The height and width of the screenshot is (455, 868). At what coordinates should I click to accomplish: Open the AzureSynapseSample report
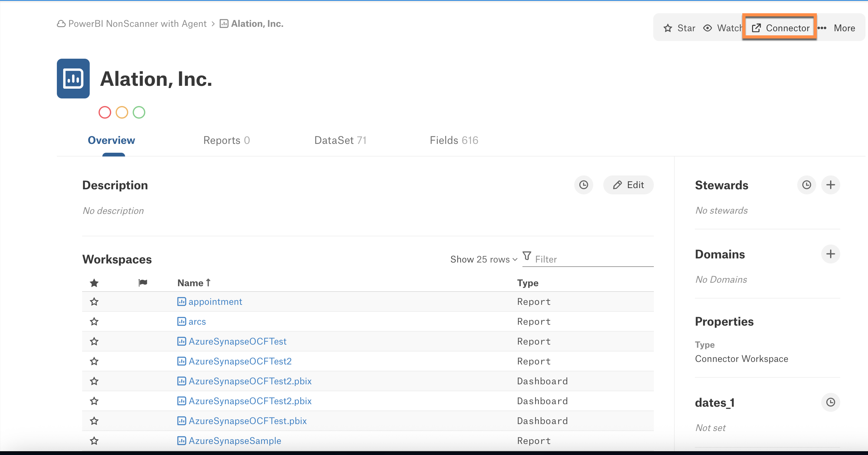click(x=235, y=440)
